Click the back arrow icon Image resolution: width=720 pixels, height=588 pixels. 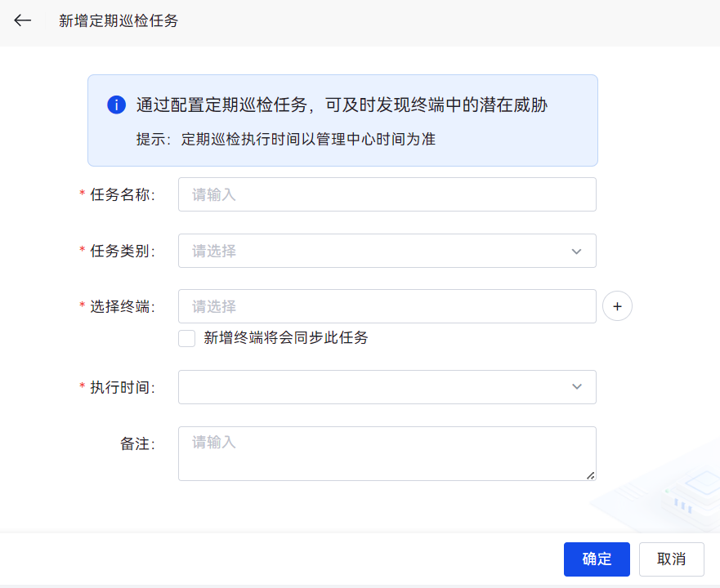(23, 20)
